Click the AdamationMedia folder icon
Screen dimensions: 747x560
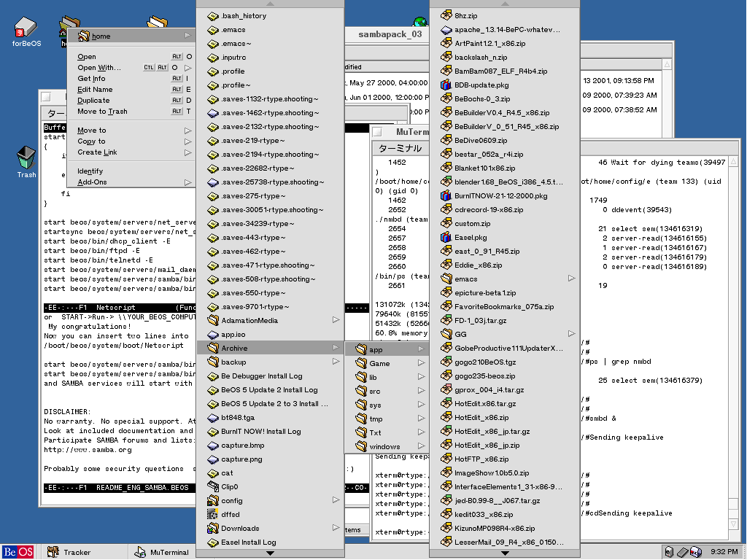[213, 321]
